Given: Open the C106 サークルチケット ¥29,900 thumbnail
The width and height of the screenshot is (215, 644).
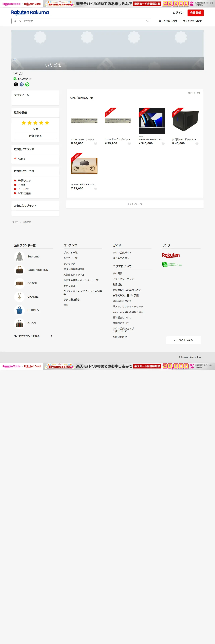Looking at the screenshot, I should pyautogui.click(x=118, y=121).
